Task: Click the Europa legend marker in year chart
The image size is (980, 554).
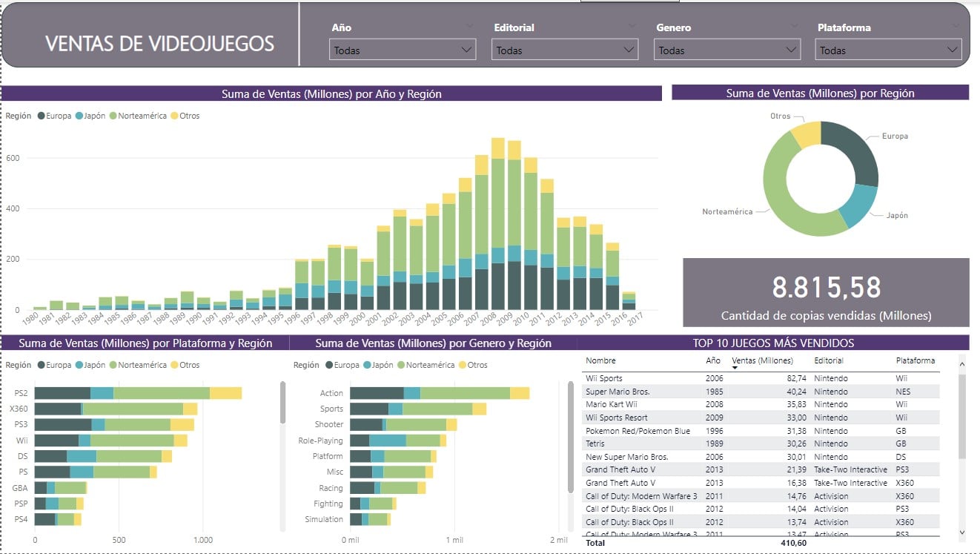Action: 41,116
